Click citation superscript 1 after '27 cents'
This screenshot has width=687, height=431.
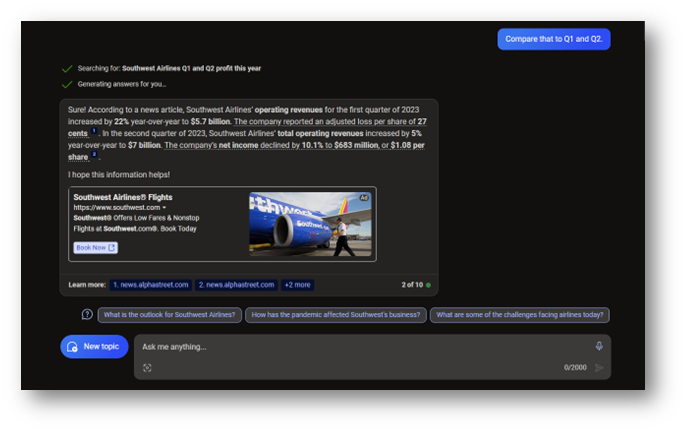(x=94, y=131)
